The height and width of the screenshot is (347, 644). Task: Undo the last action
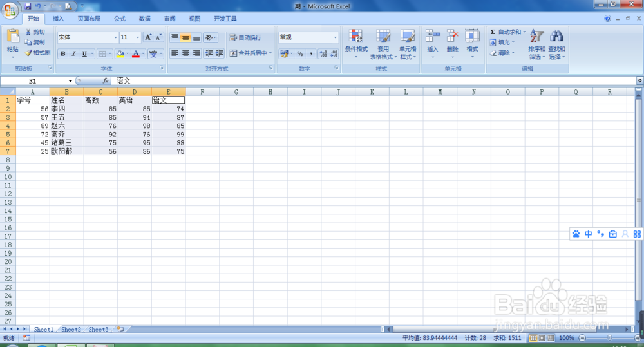[38, 6]
